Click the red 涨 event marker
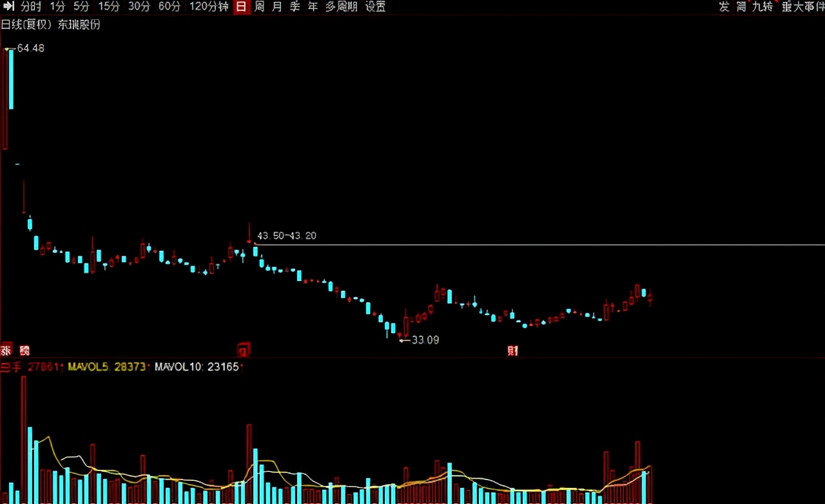The width and height of the screenshot is (825, 504). pos(6,351)
